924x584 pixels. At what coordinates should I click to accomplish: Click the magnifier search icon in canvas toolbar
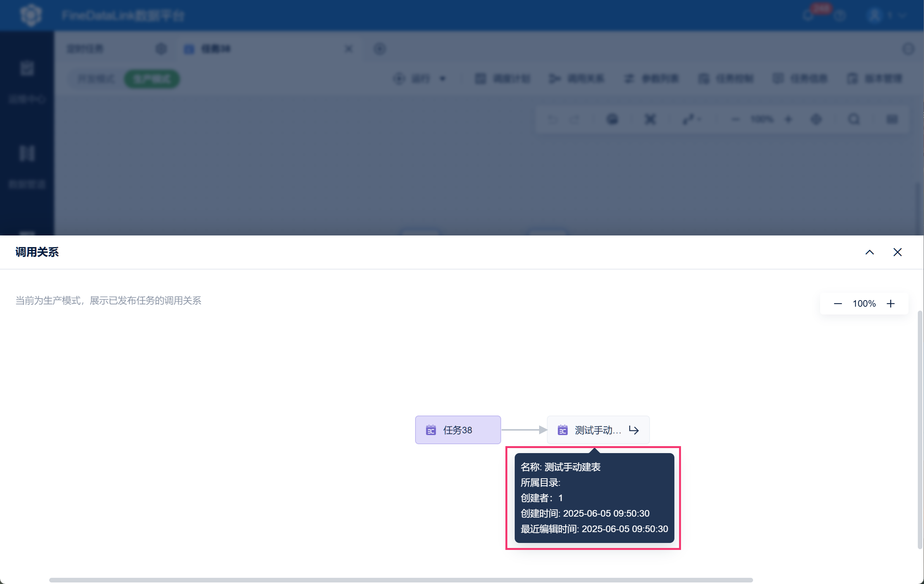(x=854, y=119)
